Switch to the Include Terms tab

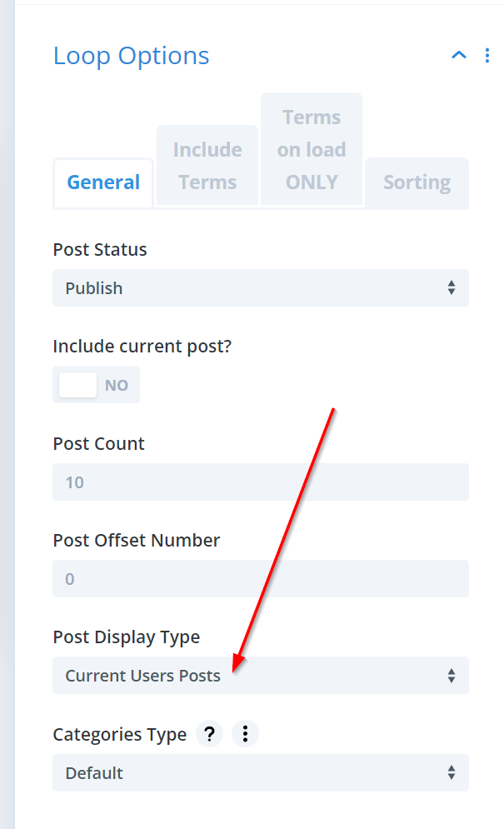pos(207,166)
